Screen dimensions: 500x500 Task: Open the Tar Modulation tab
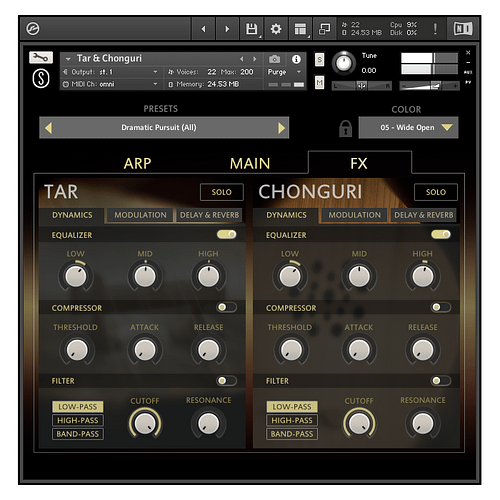click(x=140, y=215)
